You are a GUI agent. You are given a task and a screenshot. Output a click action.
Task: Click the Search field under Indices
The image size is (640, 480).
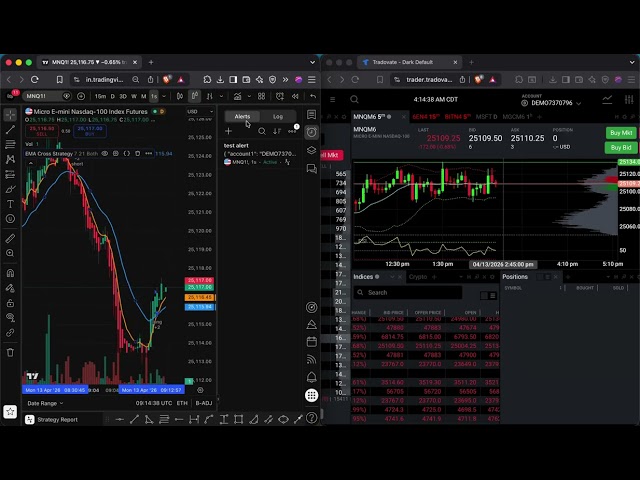tap(408, 293)
